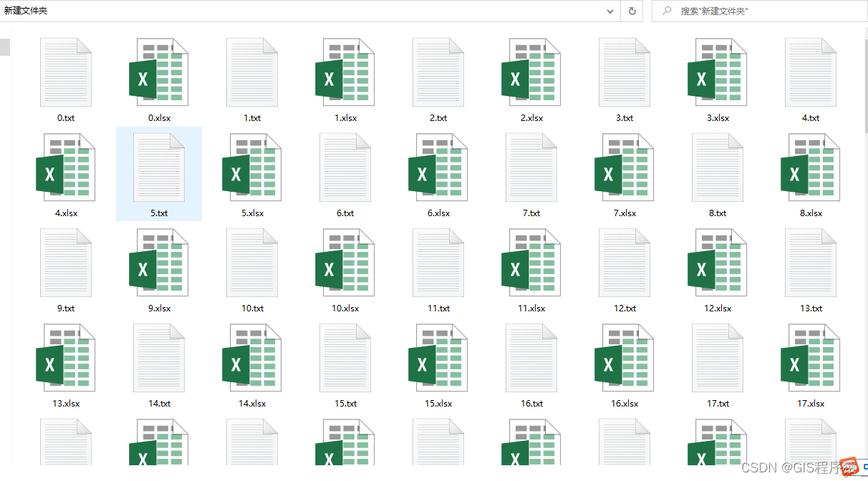Select the 14.txt file icon
Screen dimensions: 868x481
coord(159,358)
